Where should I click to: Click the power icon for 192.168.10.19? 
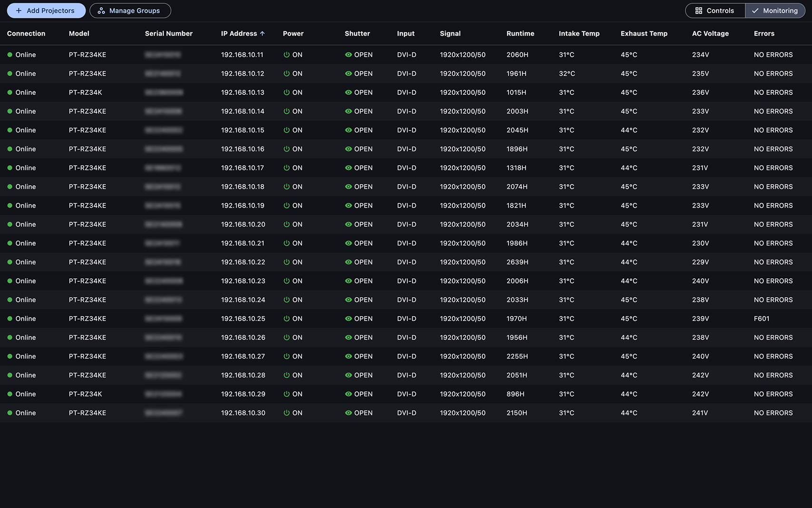(x=286, y=206)
